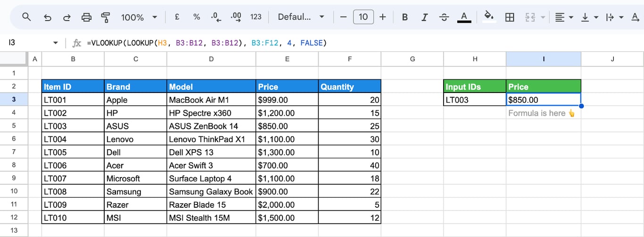Increase font size with plus button

[x=383, y=17]
